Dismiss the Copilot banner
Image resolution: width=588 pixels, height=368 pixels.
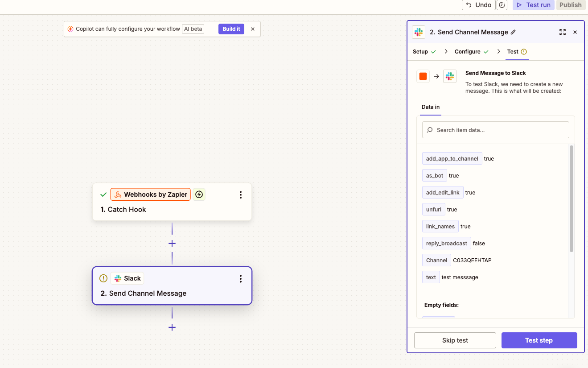253,29
